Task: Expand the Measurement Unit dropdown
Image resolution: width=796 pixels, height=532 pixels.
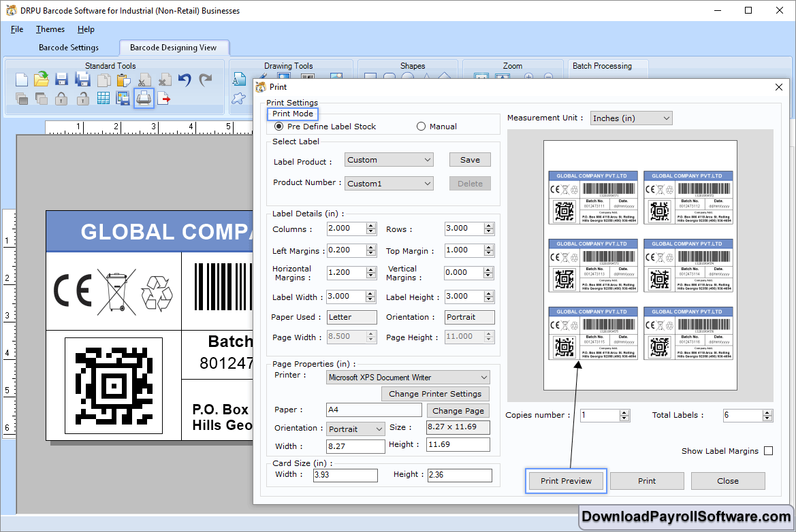Action: tap(631, 118)
